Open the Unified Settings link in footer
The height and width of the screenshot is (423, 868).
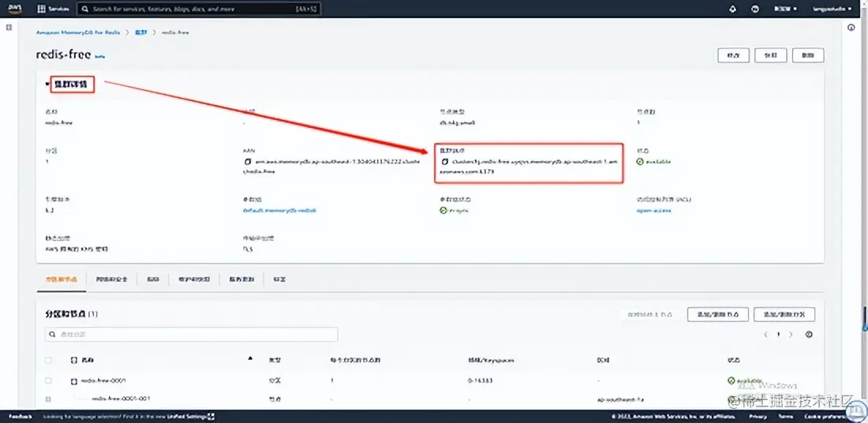190,417
